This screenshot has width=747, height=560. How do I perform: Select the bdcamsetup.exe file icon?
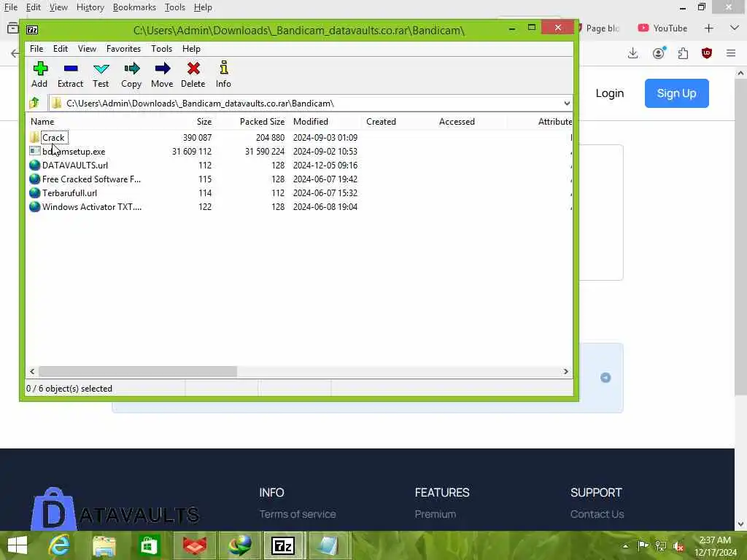coord(35,152)
